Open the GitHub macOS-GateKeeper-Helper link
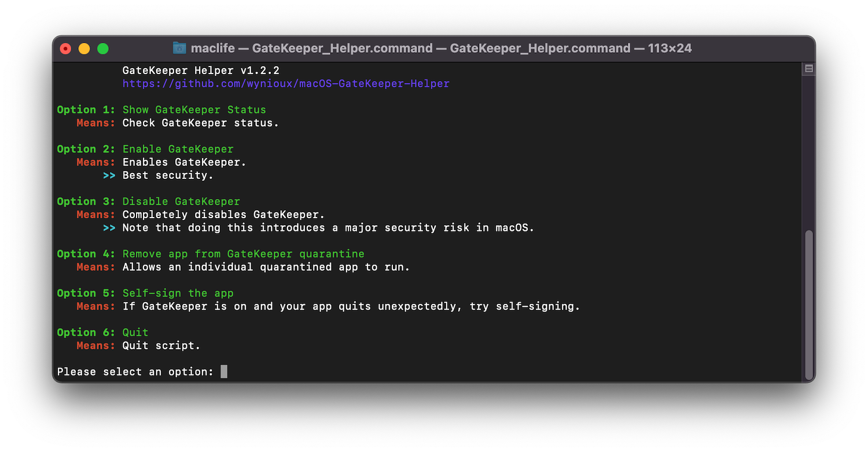 (x=286, y=83)
